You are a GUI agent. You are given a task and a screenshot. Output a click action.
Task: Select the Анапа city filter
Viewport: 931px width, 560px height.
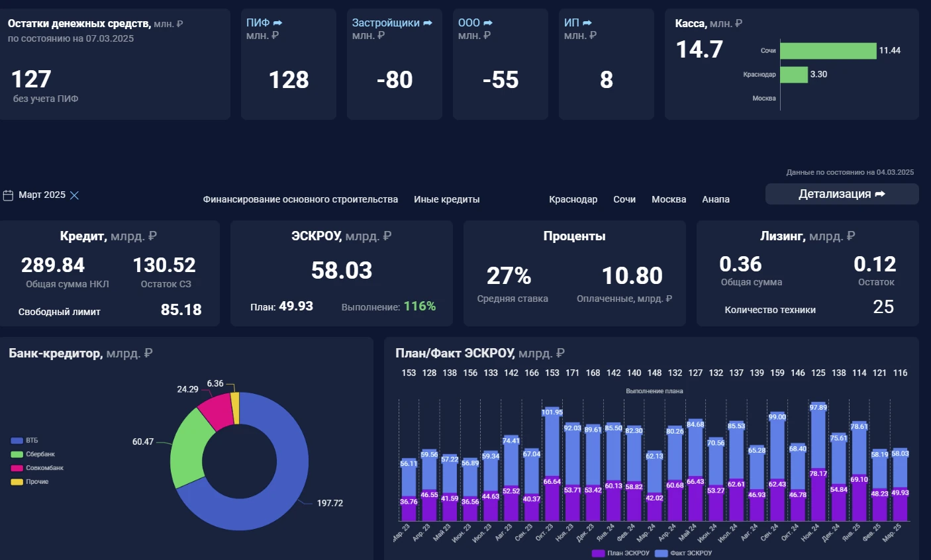tap(716, 199)
